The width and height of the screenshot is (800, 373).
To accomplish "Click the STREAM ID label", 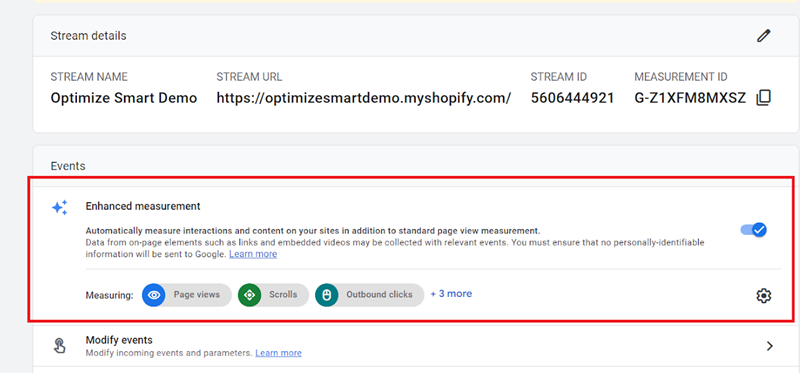I will (x=559, y=77).
